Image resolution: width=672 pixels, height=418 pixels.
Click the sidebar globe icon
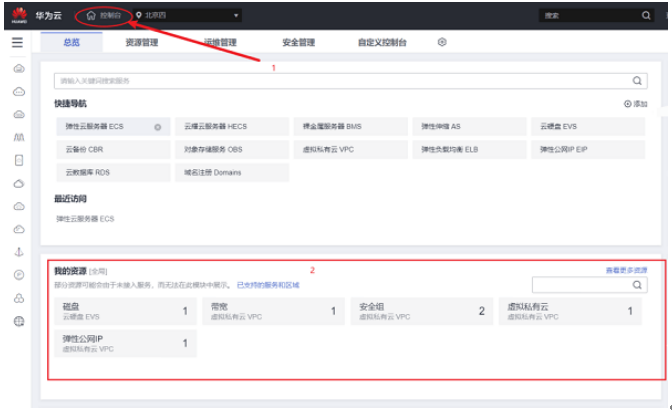tap(19, 321)
